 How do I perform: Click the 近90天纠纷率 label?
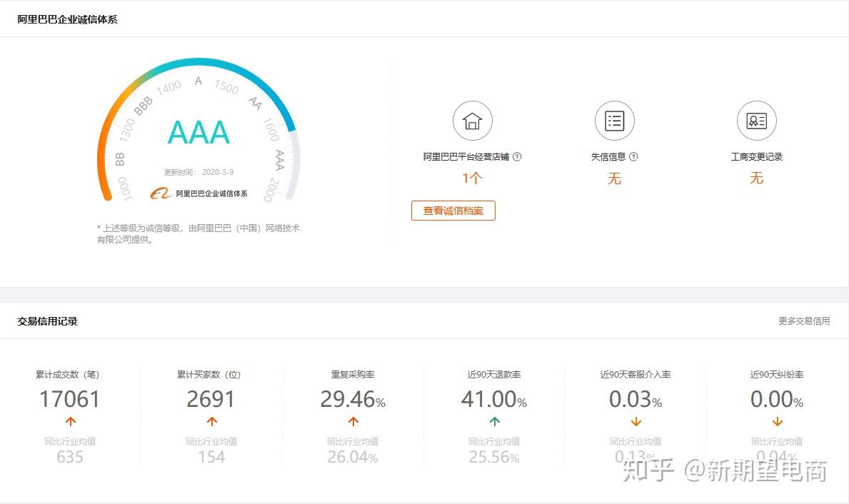click(x=777, y=375)
